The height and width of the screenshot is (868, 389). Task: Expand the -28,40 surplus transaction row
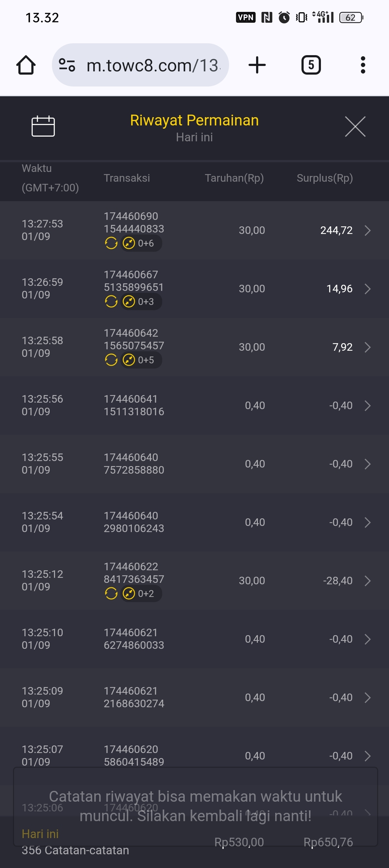(x=367, y=581)
